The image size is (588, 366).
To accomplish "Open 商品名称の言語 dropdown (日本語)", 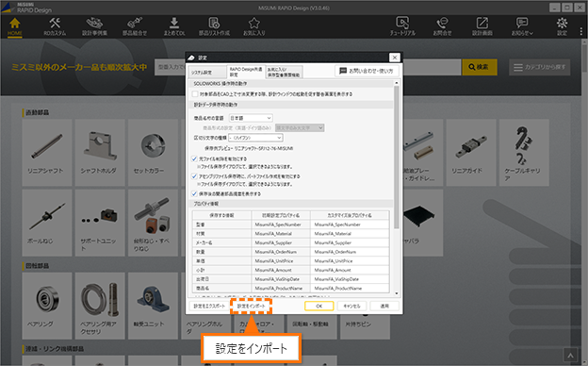I will (251, 118).
